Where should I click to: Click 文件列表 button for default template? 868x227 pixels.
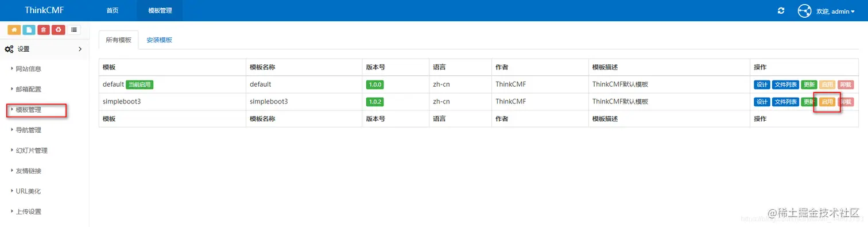[x=785, y=84]
